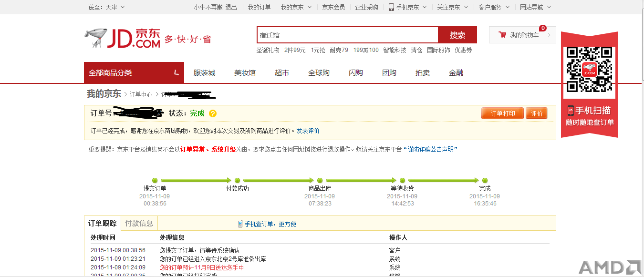Click 2件99元 hot search link

click(295, 50)
